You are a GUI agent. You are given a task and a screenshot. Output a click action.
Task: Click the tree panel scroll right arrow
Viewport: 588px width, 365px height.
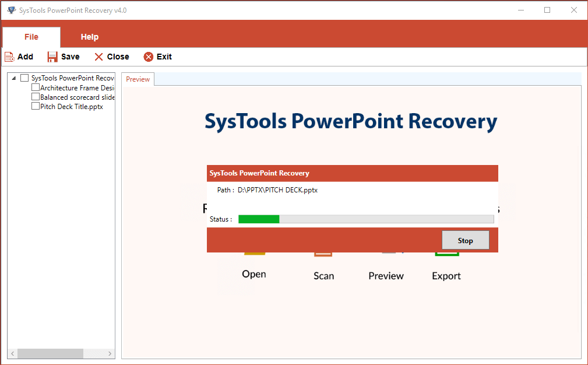click(x=110, y=353)
